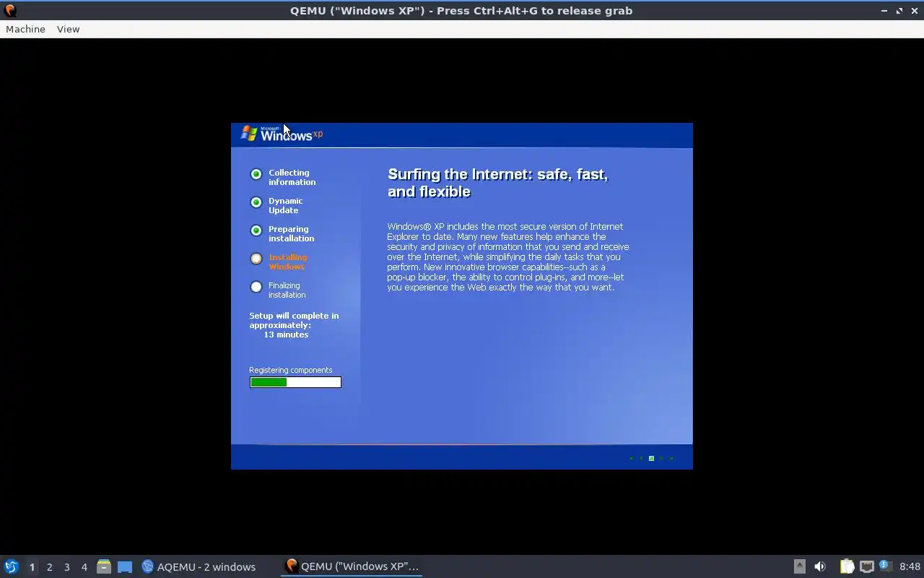This screenshot has height=578, width=924.
Task: Click the Collecting information step indicator
Action: click(256, 174)
